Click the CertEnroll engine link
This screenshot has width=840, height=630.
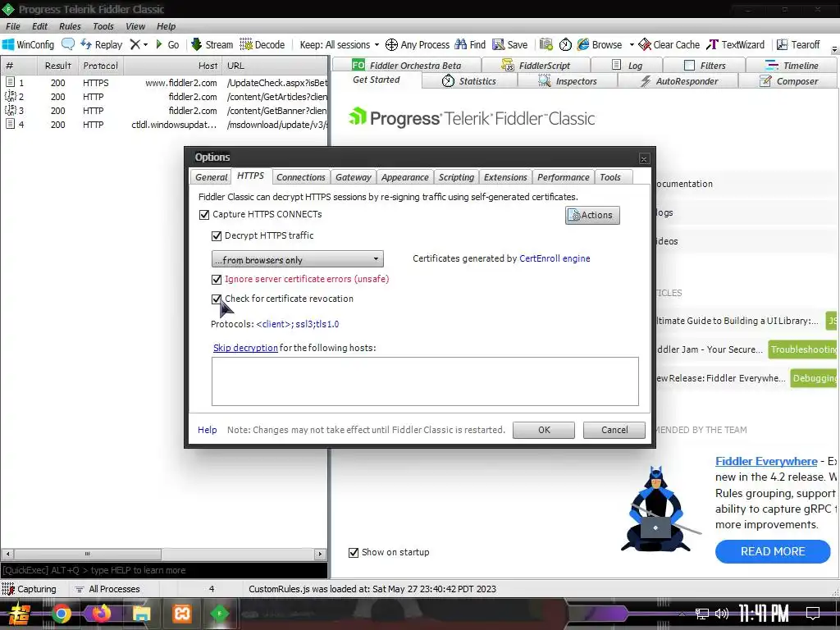coord(555,258)
